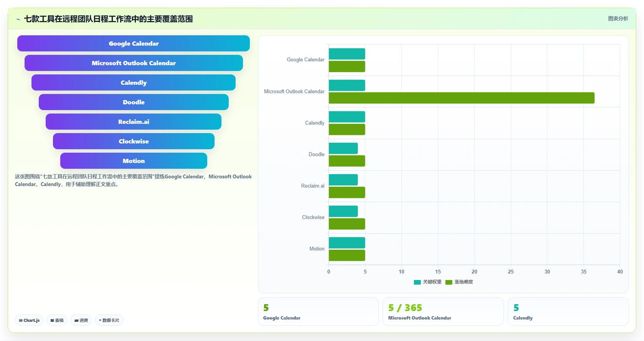Select the Microsoft Outlook Calendar funnel bar
Screen dimensions: 644x341
point(134,63)
